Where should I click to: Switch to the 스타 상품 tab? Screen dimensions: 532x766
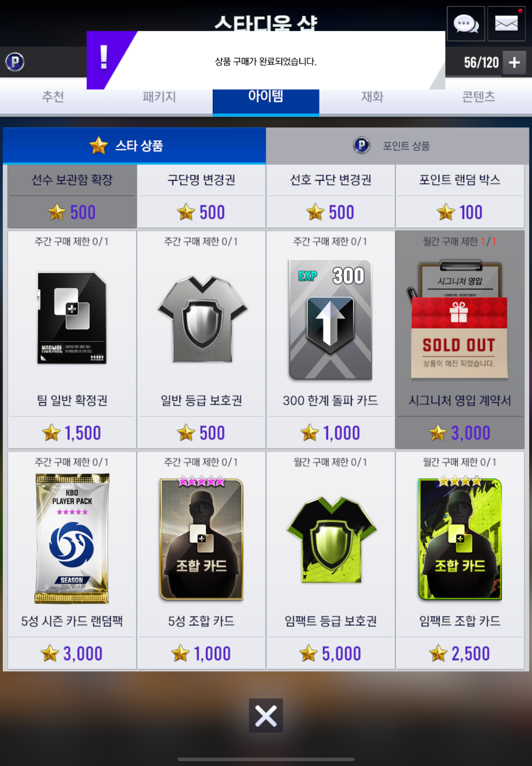click(134, 146)
